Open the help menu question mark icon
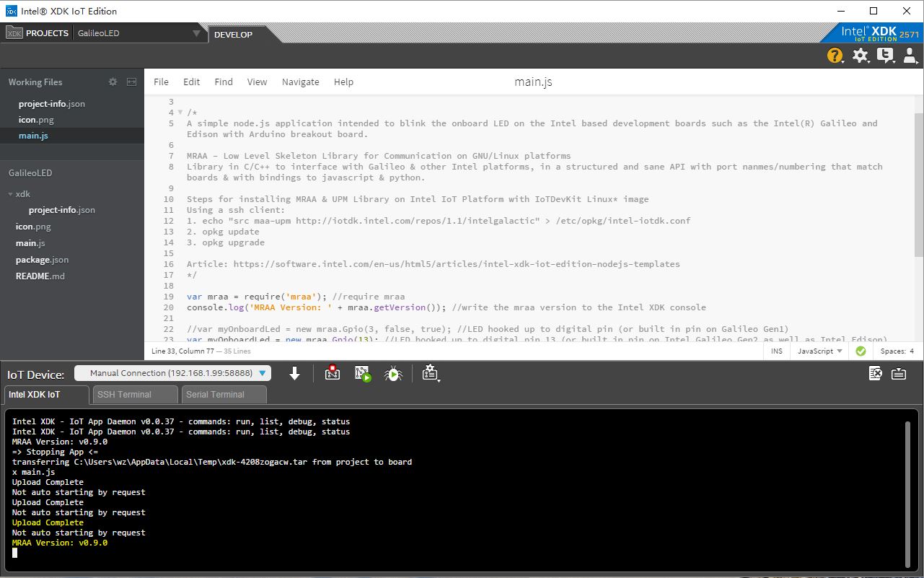924x578 pixels. point(835,56)
